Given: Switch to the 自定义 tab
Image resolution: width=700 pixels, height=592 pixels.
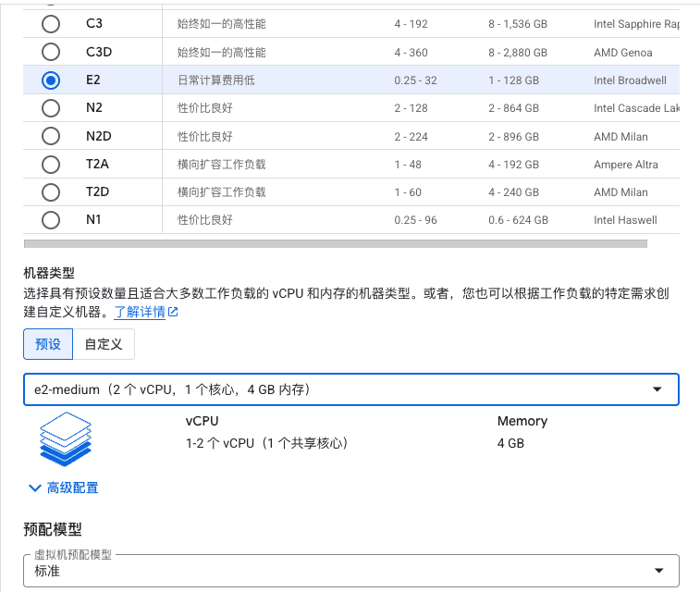Looking at the screenshot, I should 104,344.
